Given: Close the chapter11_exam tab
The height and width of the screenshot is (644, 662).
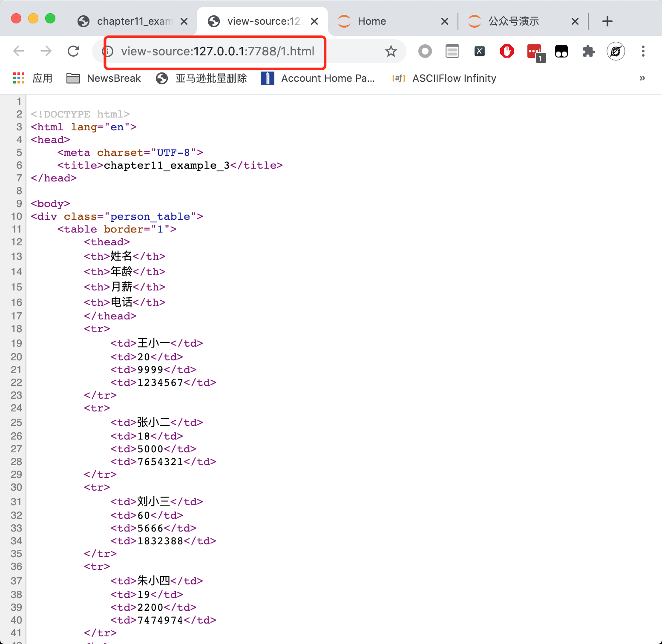Looking at the screenshot, I should (x=184, y=21).
